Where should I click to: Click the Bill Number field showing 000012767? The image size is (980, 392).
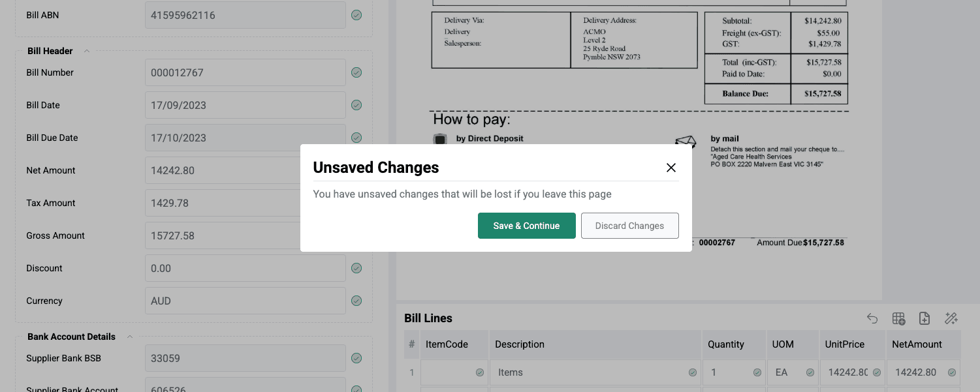pyautogui.click(x=245, y=72)
